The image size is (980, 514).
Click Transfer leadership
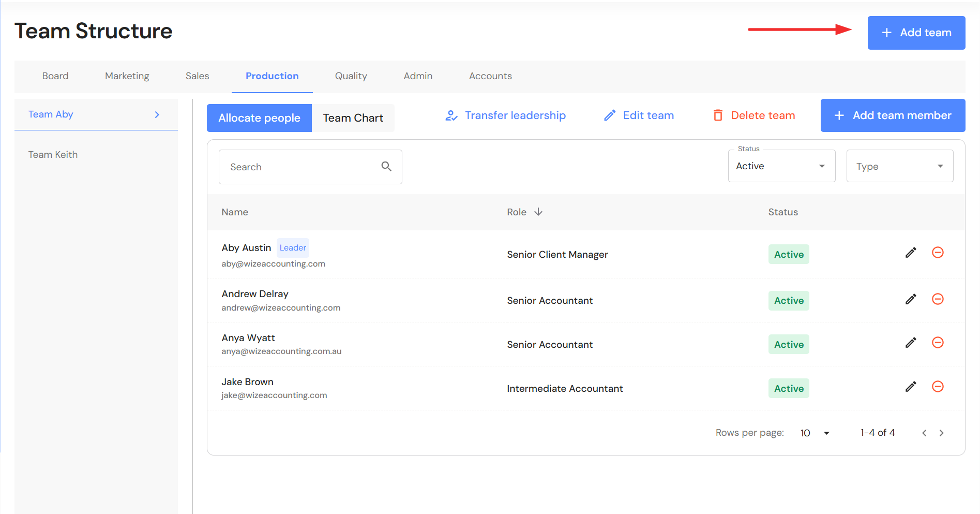coord(505,115)
